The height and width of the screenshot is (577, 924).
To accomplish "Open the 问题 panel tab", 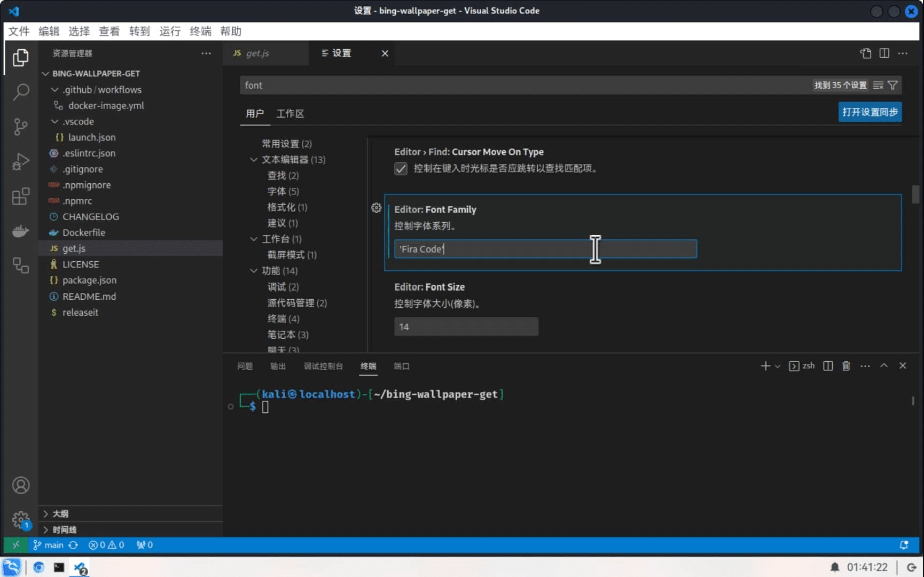I will 245,366.
